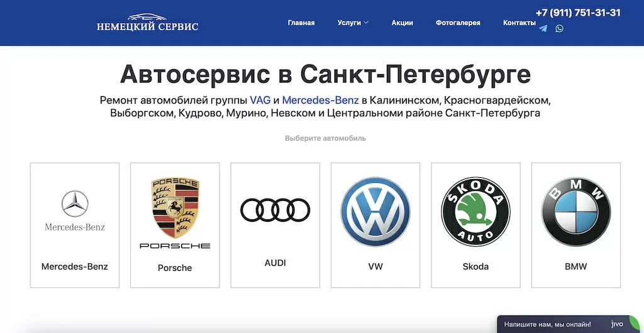Image resolution: width=644 pixels, height=333 pixels.
Task: Click the Немецкий Сервис site logo
Action: 147,23
